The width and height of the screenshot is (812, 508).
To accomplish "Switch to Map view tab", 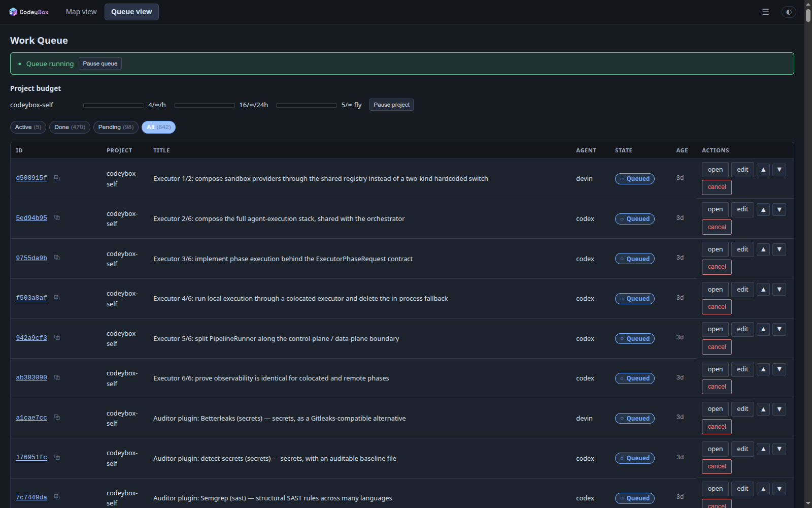I will click(x=81, y=12).
